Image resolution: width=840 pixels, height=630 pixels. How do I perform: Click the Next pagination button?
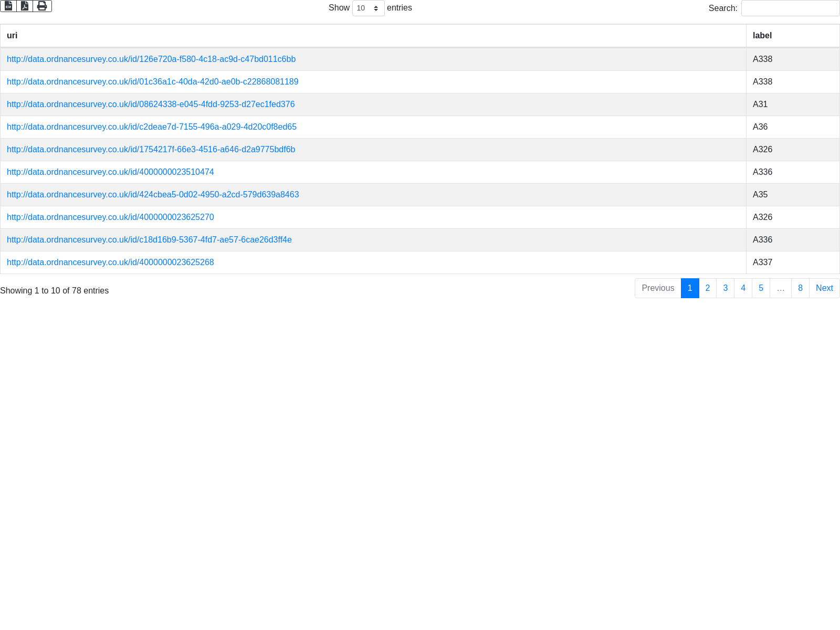824,288
